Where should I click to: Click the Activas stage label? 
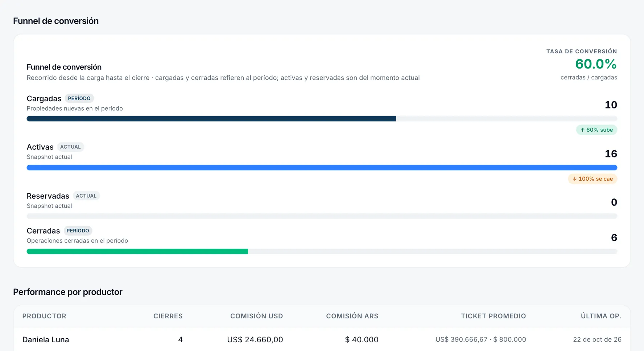pos(40,147)
